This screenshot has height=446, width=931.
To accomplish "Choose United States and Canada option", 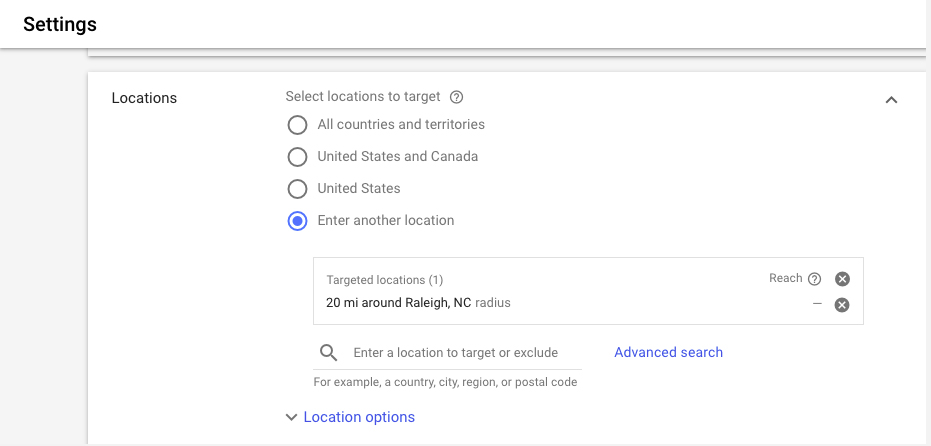I will [297, 157].
